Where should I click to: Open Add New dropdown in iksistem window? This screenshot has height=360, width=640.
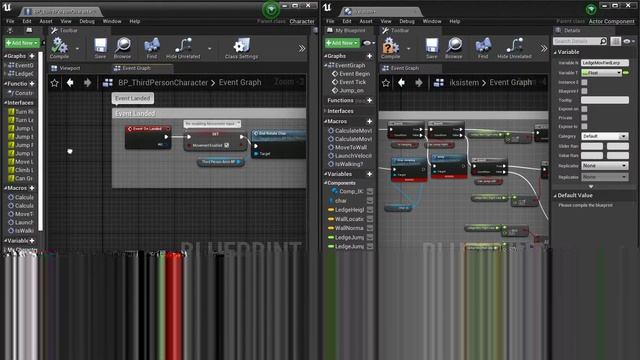pos(342,43)
